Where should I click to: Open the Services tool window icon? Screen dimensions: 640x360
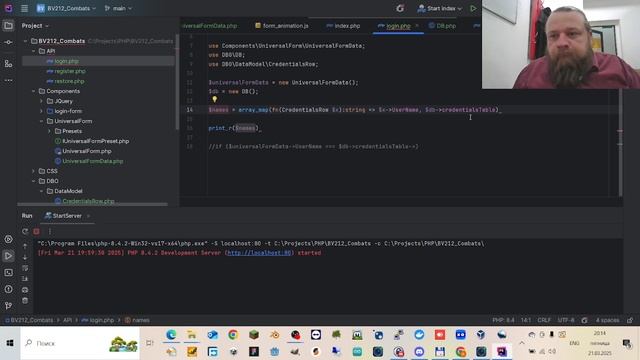(x=8, y=239)
